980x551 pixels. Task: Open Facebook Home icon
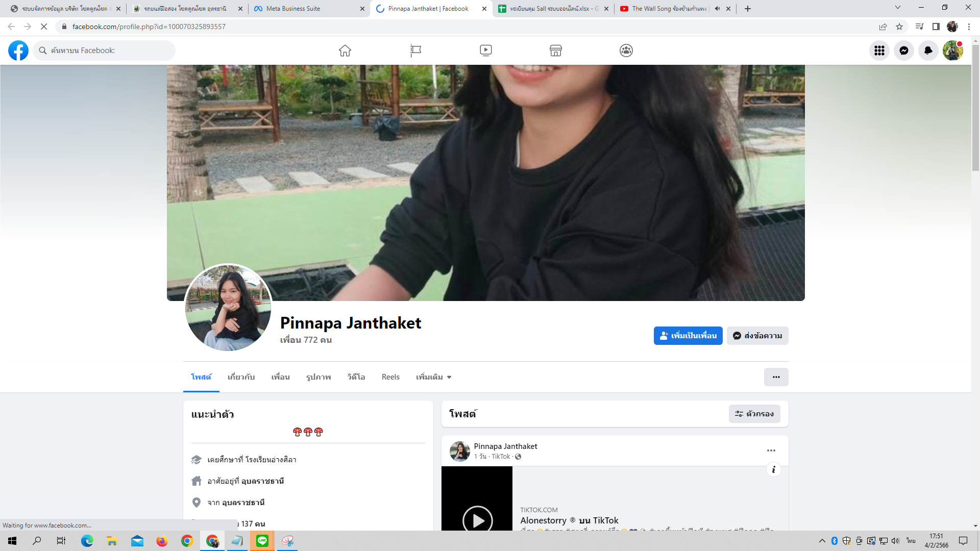(x=345, y=51)
